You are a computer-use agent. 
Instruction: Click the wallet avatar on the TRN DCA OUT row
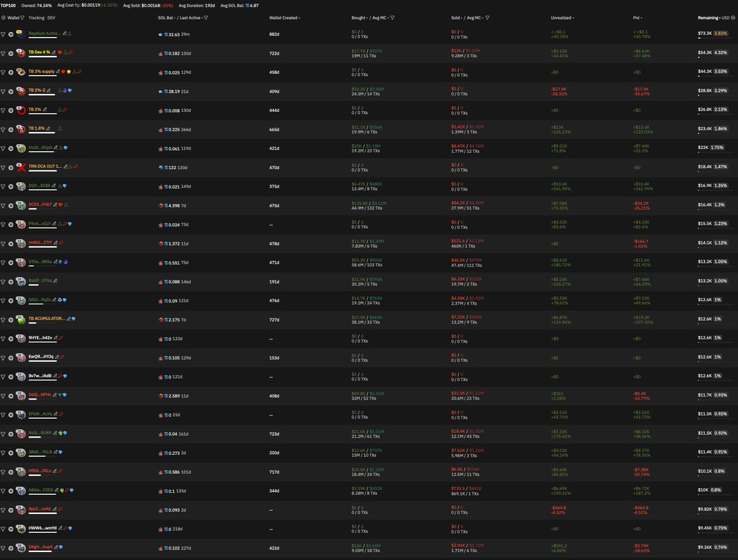22,167
